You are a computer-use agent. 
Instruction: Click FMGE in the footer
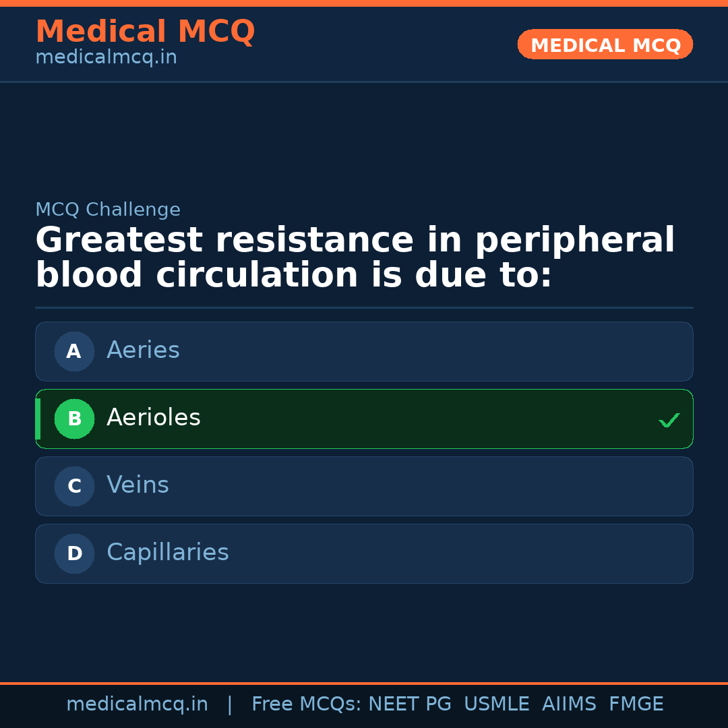point(636,704)
